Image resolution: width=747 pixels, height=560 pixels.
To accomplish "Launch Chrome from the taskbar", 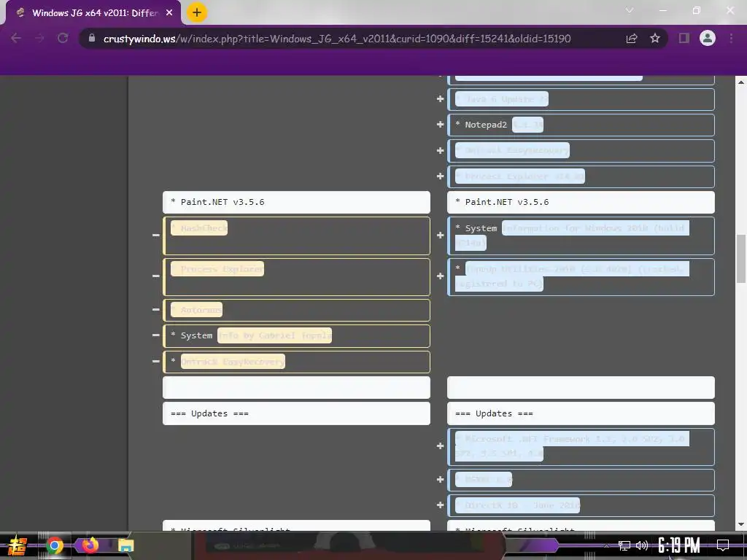I will pyautogui.click(x=55, y=545).
